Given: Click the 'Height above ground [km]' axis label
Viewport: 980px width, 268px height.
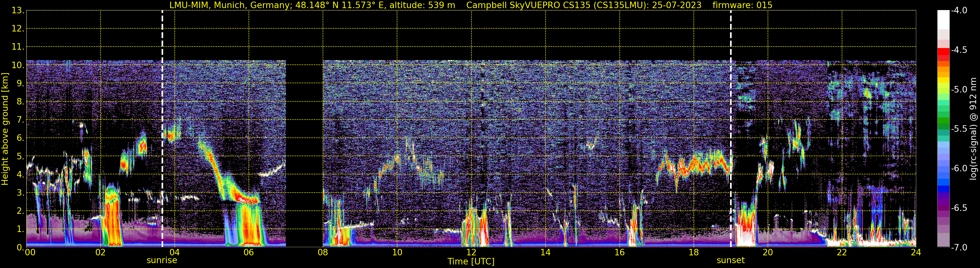Looking at the screenshot, I should point(5,129).
